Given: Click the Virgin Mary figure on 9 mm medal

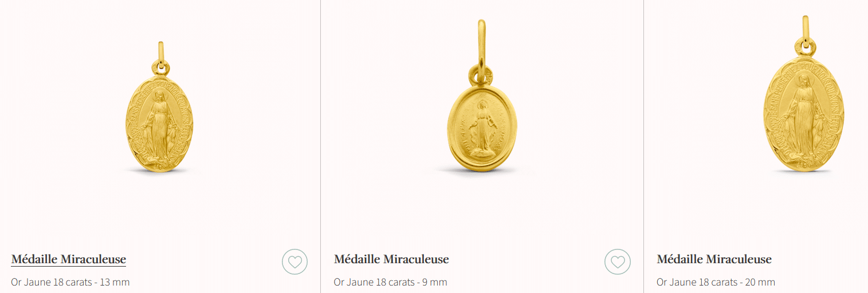Looking at the screenshot, I should coord(481,128).
